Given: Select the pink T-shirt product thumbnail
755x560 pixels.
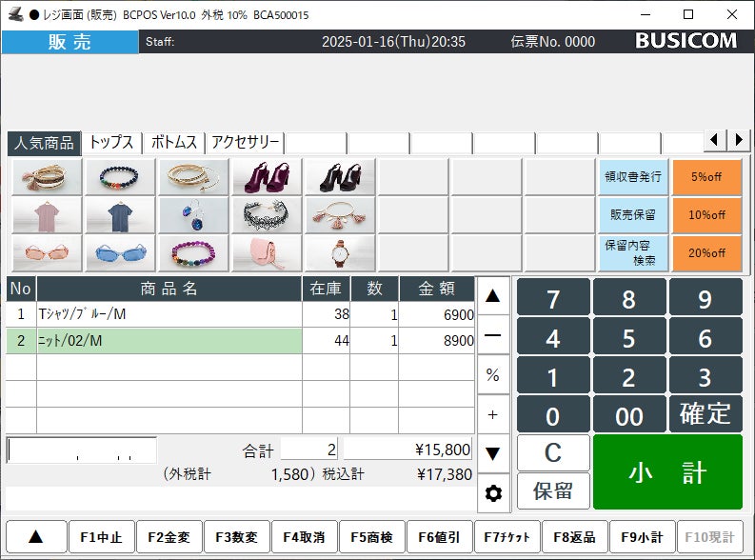Looking at the screenshot, I should (x=48, y=215).
